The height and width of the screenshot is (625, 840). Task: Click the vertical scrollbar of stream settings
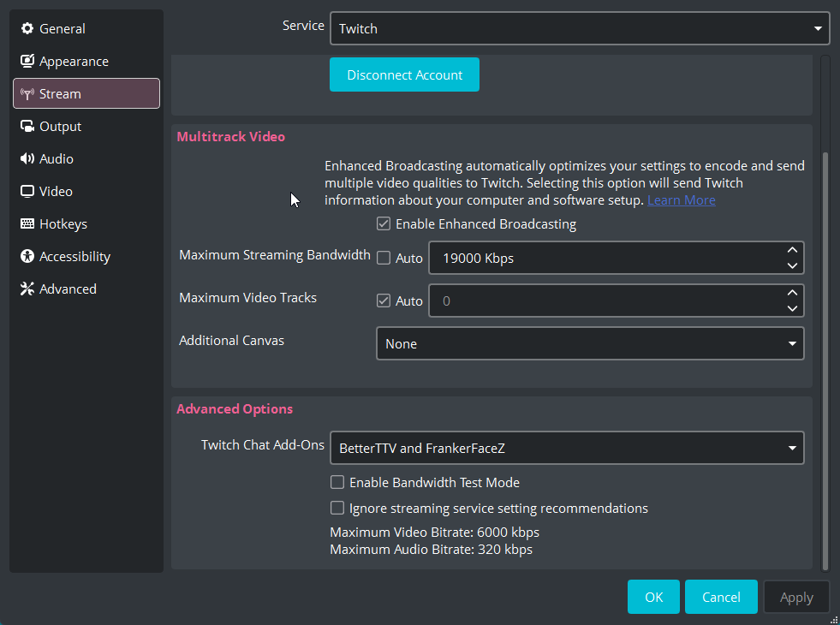click(x=825, y=361)
